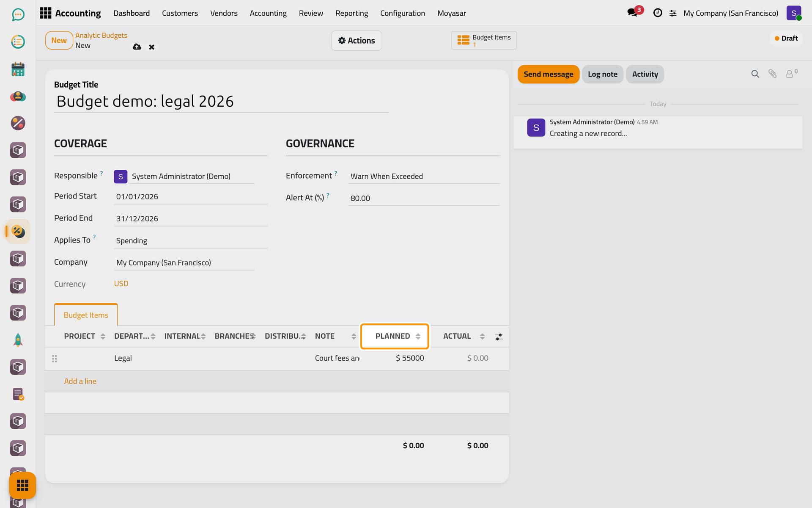812x508 pixels.
Task: Click the Analytic Budgets breadcrumb link
Action: pos(101,36)
